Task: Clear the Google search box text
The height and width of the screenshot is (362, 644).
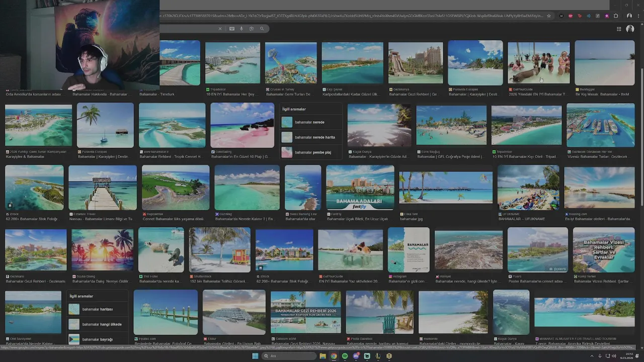Action: pos(220,29)
